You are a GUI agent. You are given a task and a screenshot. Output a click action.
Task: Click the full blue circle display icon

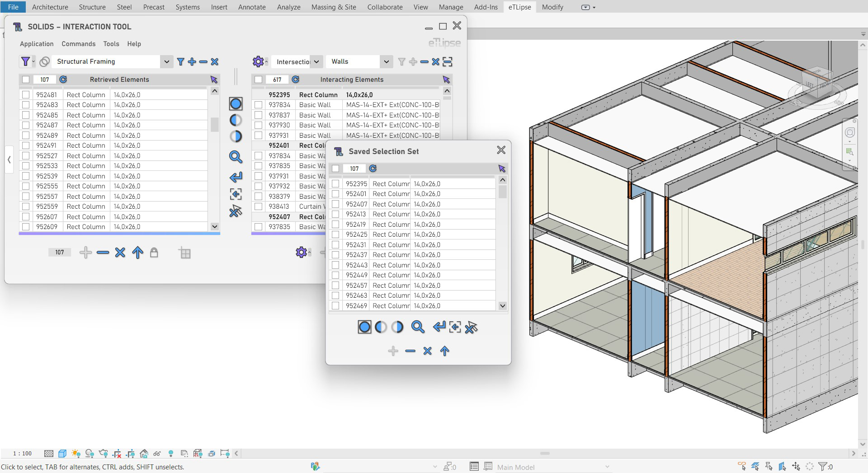(x=236, y=104)
